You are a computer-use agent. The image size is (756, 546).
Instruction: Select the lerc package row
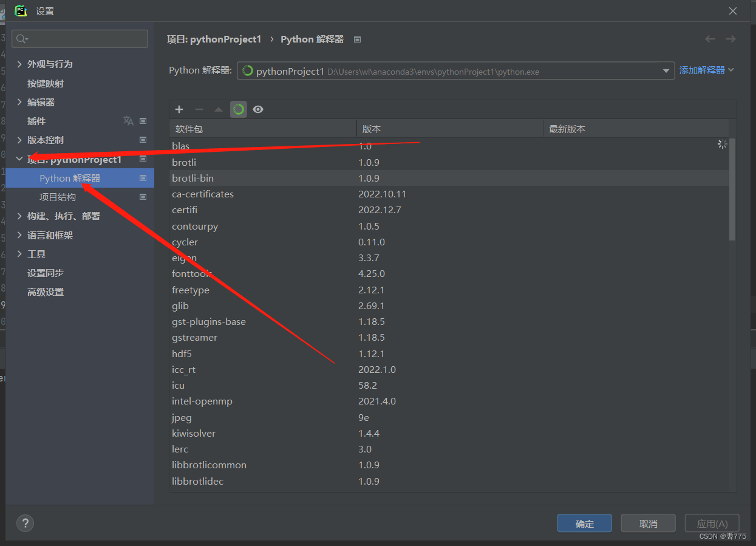[x=449, y=449]
